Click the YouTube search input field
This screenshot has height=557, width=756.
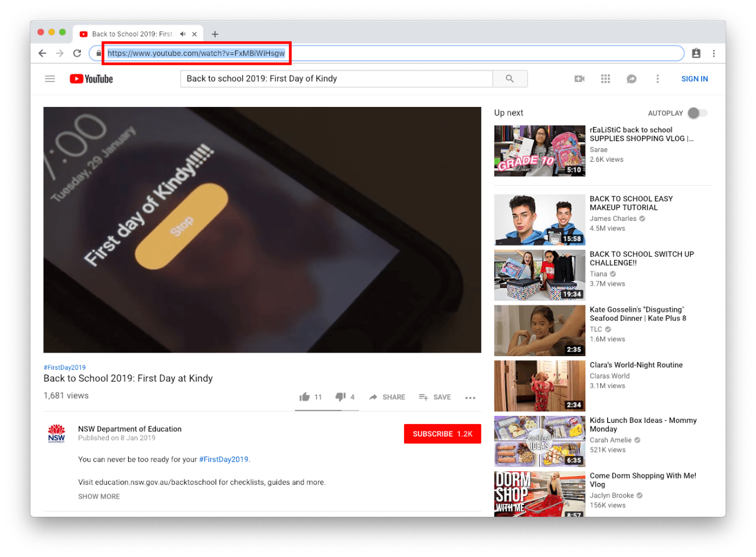click(x=336, y=79)
